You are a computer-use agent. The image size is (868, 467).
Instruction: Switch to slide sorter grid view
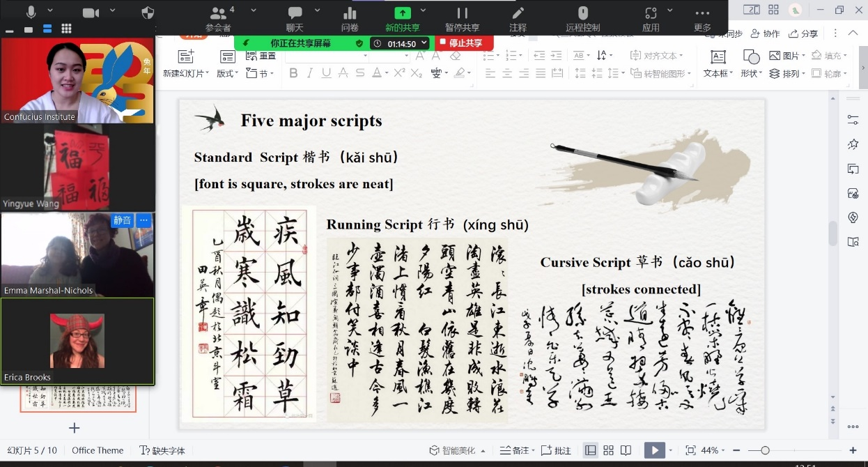click(x=608, y=450)
